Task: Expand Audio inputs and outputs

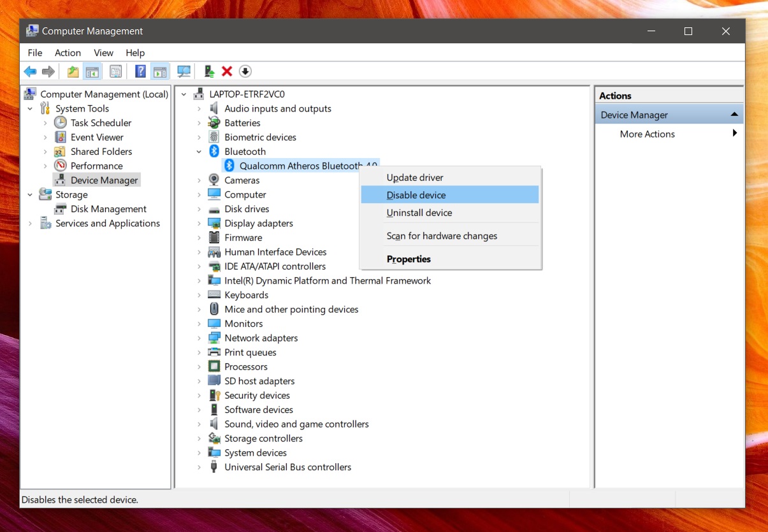Action: pos(199,109)
